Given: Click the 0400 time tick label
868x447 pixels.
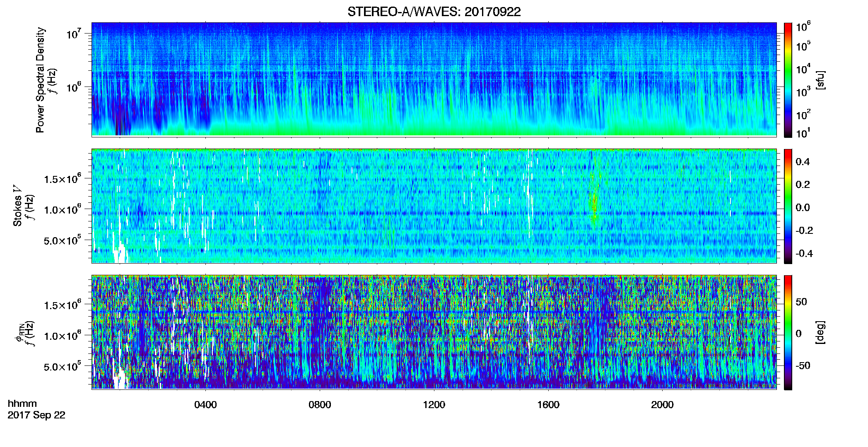Looking at the screenshot, I should coord(205,405).
